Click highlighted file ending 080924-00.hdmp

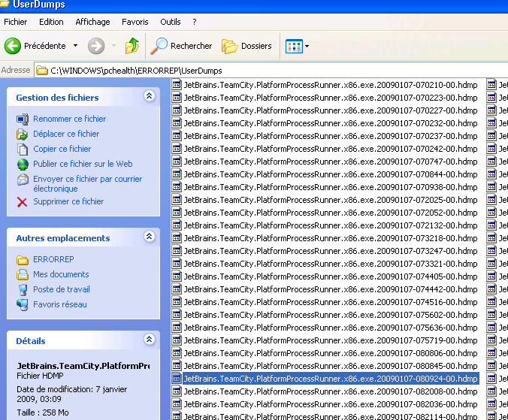tap(331, 379)
